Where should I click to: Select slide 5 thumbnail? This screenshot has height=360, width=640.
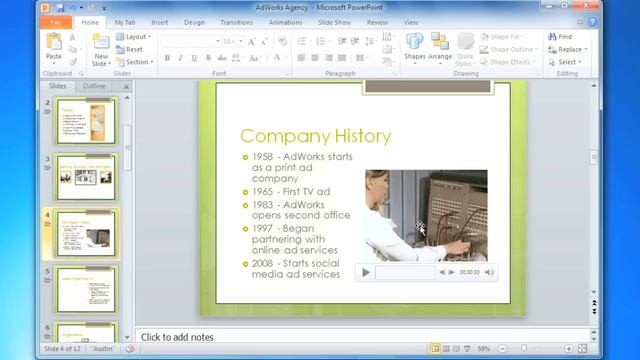pos(86,289)
